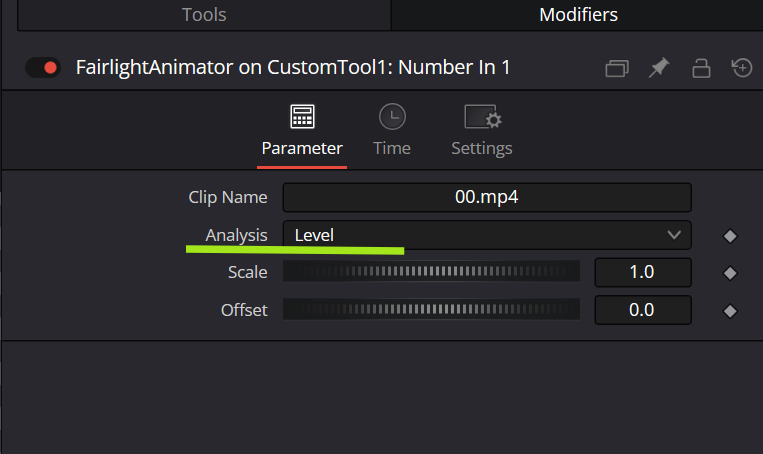Click the Clip Name field showing 00.mp4
763x454 pixels.
coord(487,198)
